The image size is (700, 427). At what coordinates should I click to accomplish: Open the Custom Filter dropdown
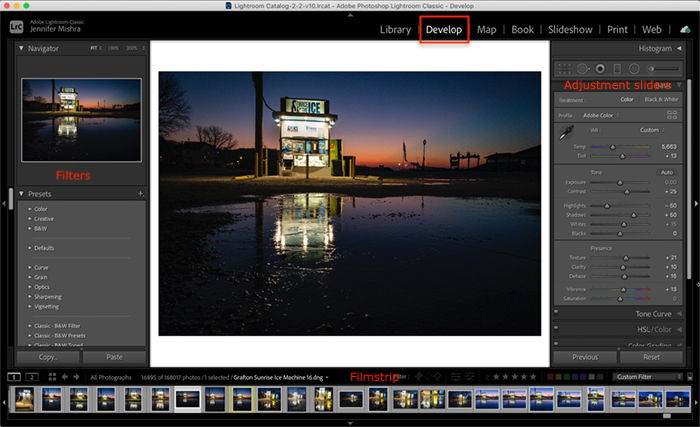[648, 377]
